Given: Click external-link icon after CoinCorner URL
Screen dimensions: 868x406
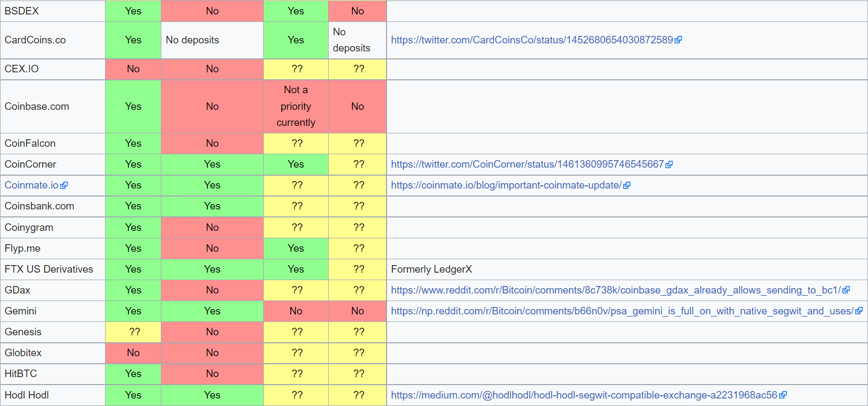Looking at the screenshot, I should (x=669, y=164).
